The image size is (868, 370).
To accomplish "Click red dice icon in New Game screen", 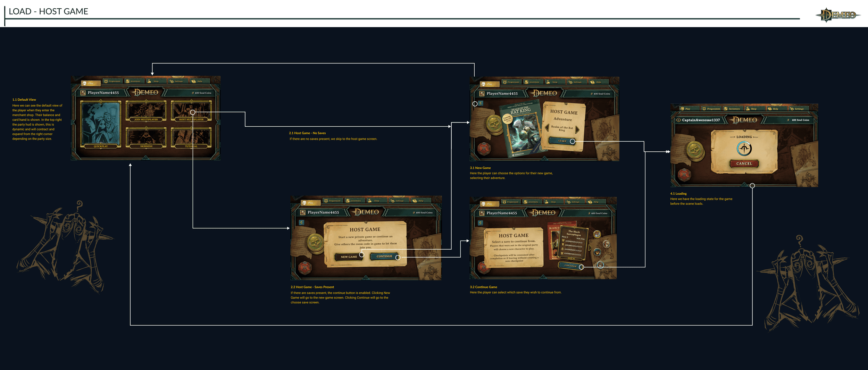I will [484, 149].
